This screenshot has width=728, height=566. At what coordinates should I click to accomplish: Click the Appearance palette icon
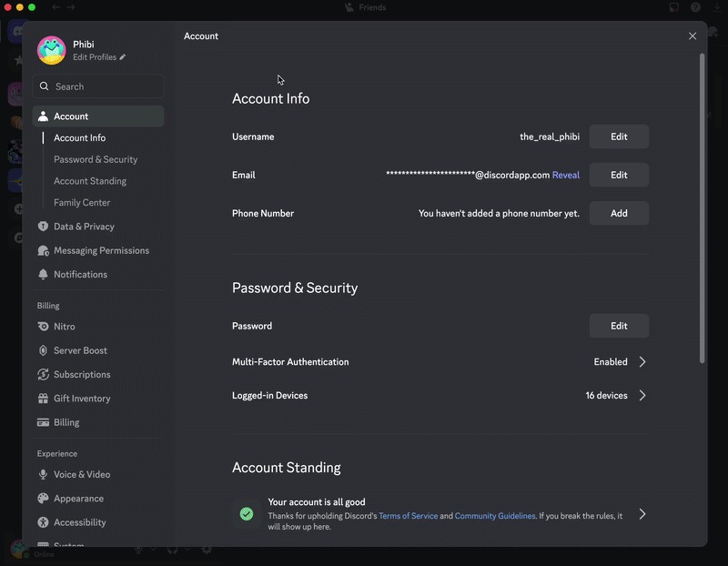[43, 499]
